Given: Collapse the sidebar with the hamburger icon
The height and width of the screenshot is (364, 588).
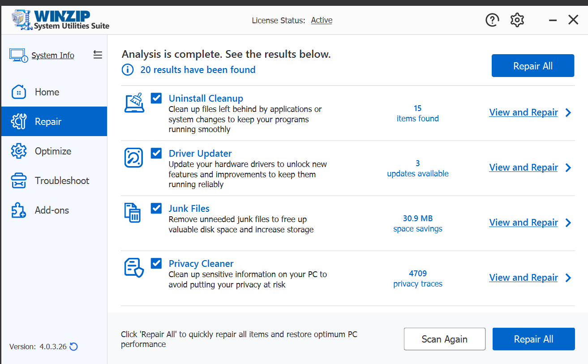Looking at the screenshot, I should 98,55.
